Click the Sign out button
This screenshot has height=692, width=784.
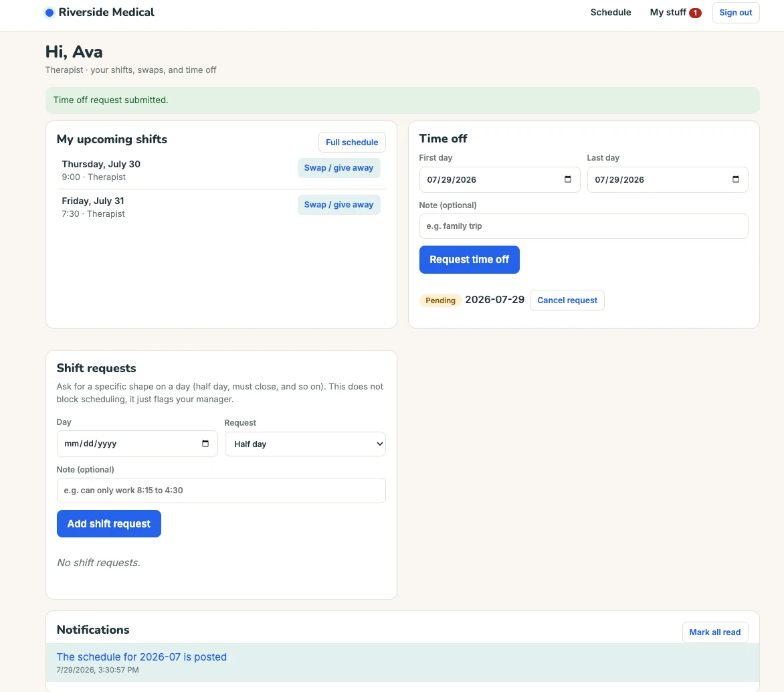pyautogui.click(x=735, y=13)
